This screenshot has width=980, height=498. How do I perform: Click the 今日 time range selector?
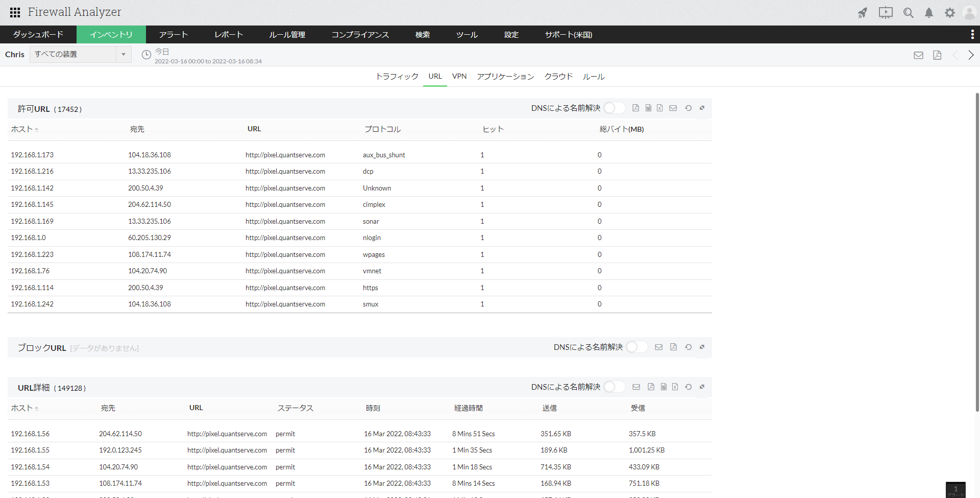tap(162, 52)
